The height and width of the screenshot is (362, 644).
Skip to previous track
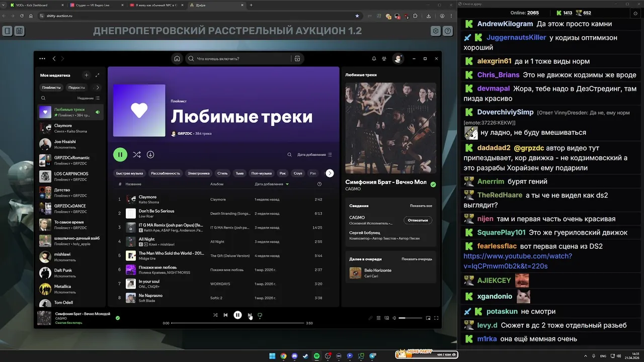coord(226,315)
